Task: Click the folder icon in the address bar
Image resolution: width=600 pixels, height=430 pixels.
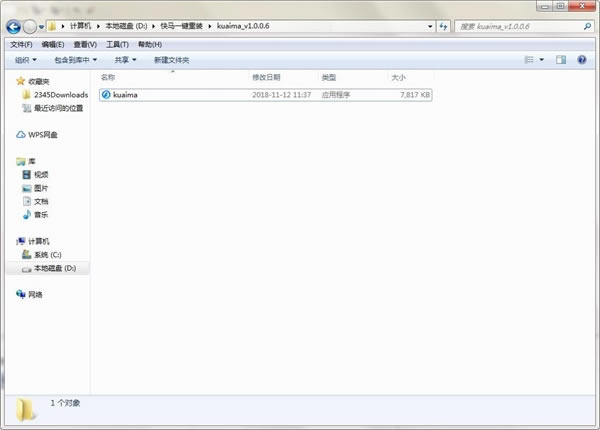Action: point(52,26)
